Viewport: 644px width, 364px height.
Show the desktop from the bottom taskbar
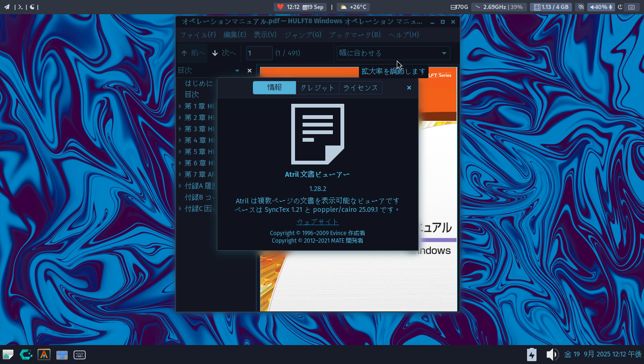8,355
